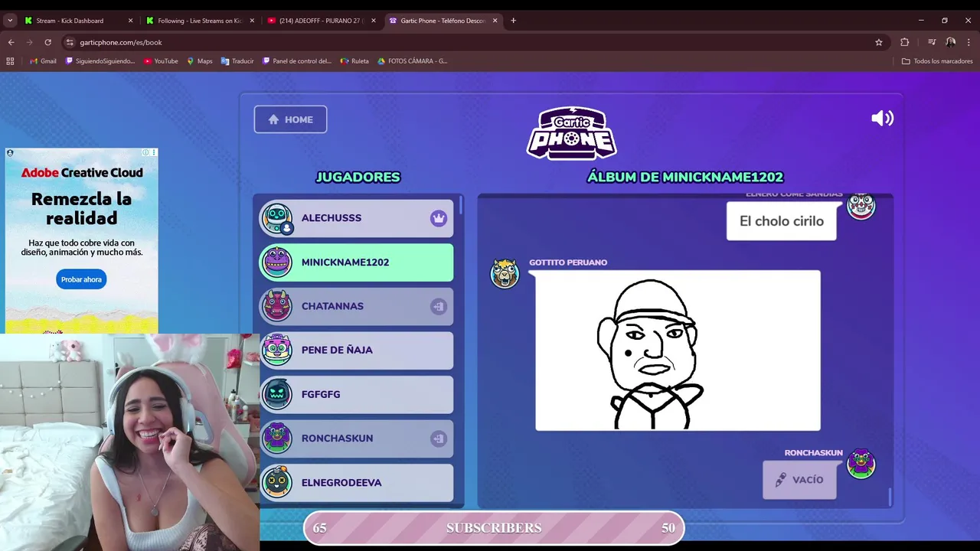Open the apps grid in bookmarks bar
Image resolution: width=980 pixels, height=551 pixels.
[10, 61]
